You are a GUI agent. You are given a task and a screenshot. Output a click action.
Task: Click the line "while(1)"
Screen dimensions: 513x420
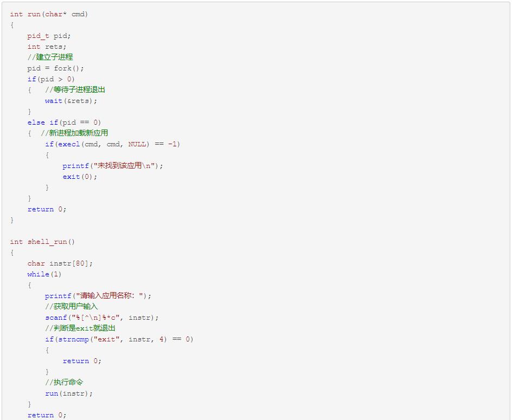44,274
